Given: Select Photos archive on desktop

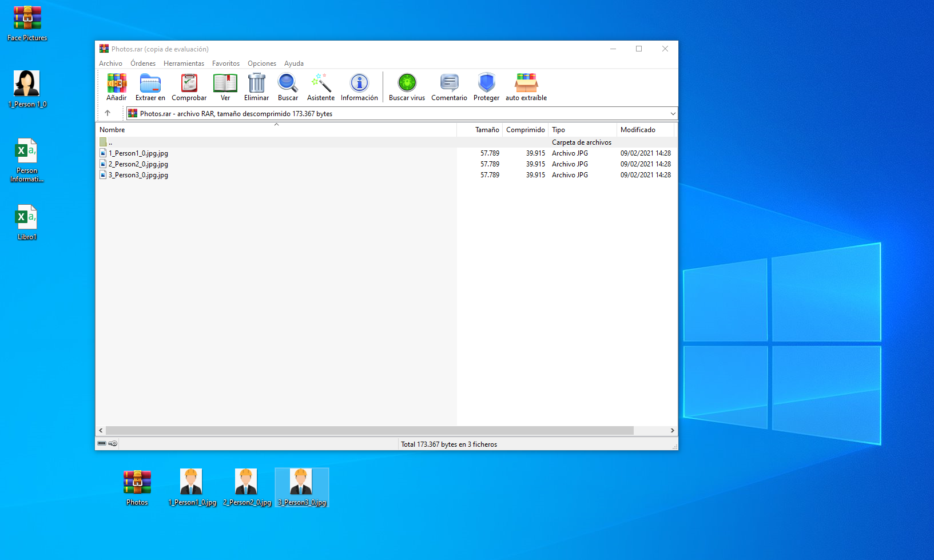Looking at the screenshot, I should point(137,487).
